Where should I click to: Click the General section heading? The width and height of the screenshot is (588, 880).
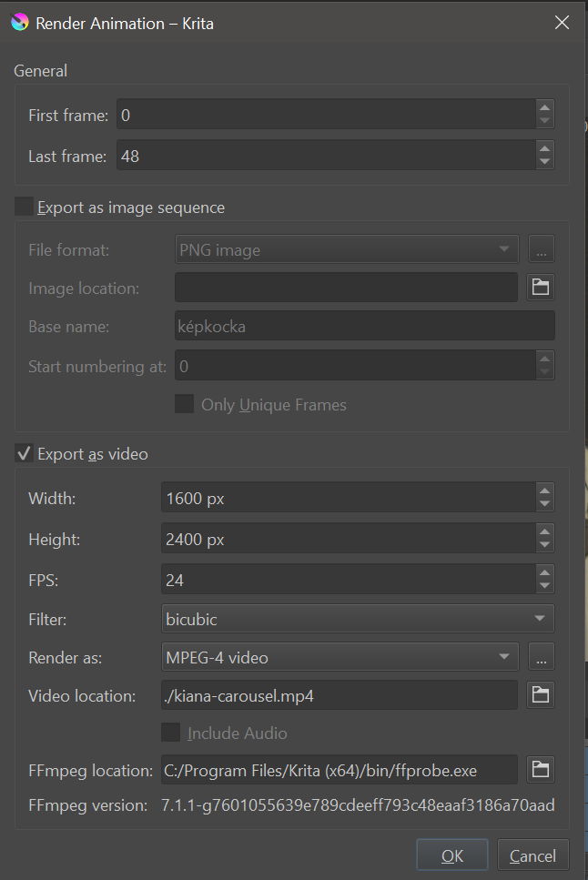40,71
